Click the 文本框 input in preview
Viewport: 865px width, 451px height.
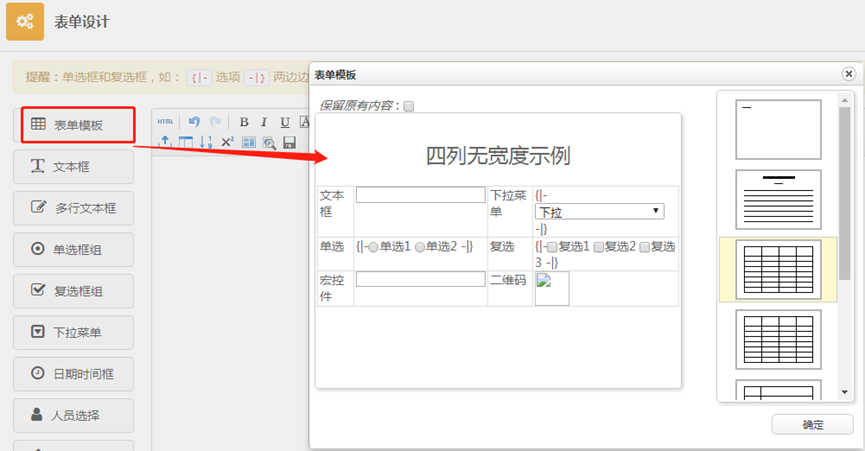[420, 195]
